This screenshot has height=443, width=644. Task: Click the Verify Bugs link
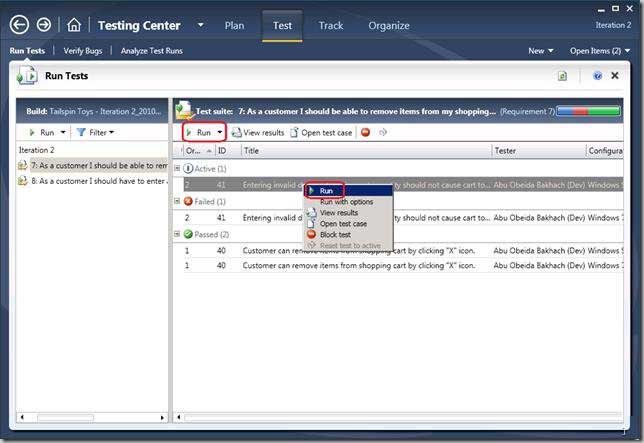click(x=85, y=50)
